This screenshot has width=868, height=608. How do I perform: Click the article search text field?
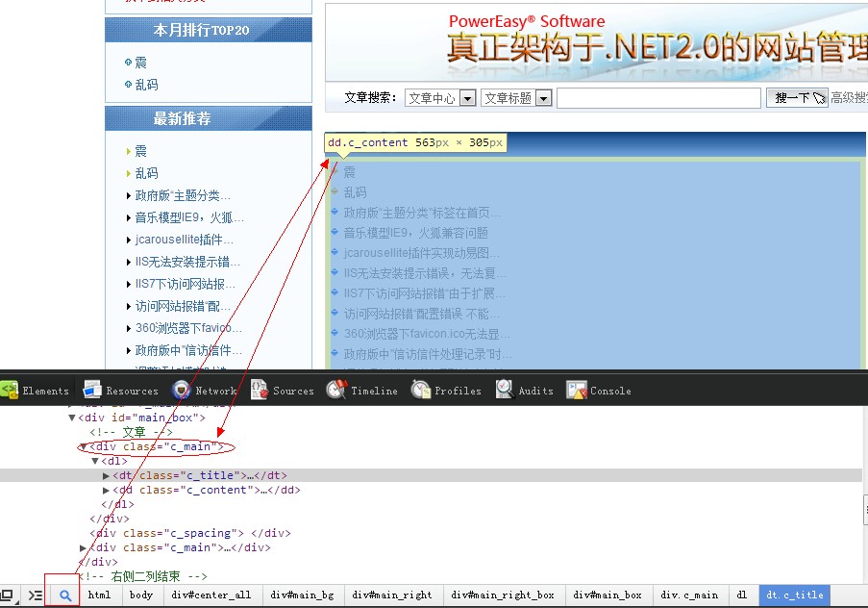[658, 98]
